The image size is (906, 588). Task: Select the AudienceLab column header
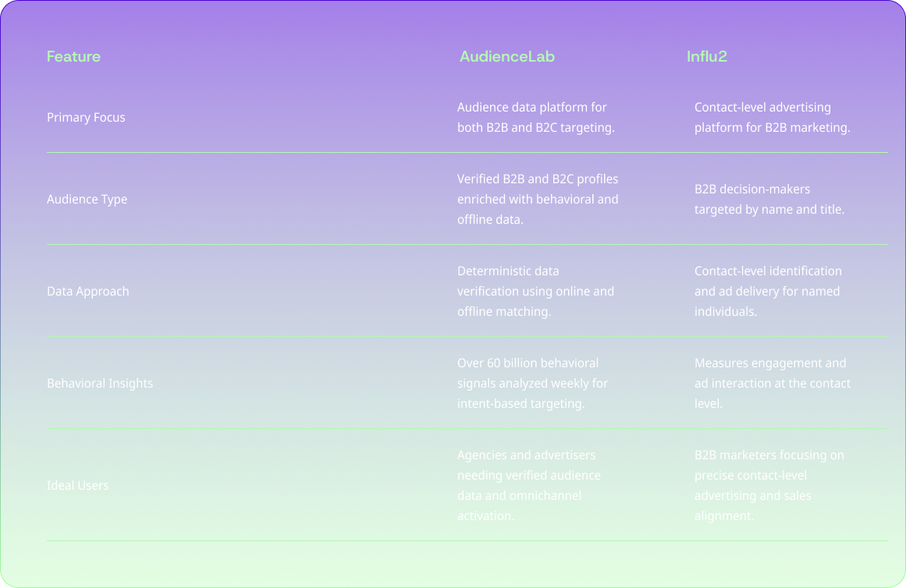506,56
